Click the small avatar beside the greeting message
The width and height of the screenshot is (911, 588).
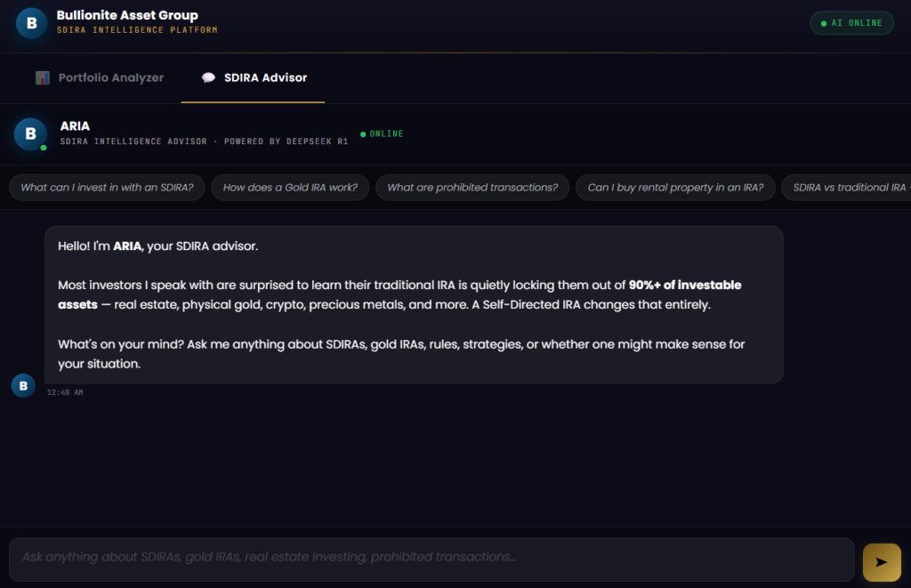(x=23, y=385)
